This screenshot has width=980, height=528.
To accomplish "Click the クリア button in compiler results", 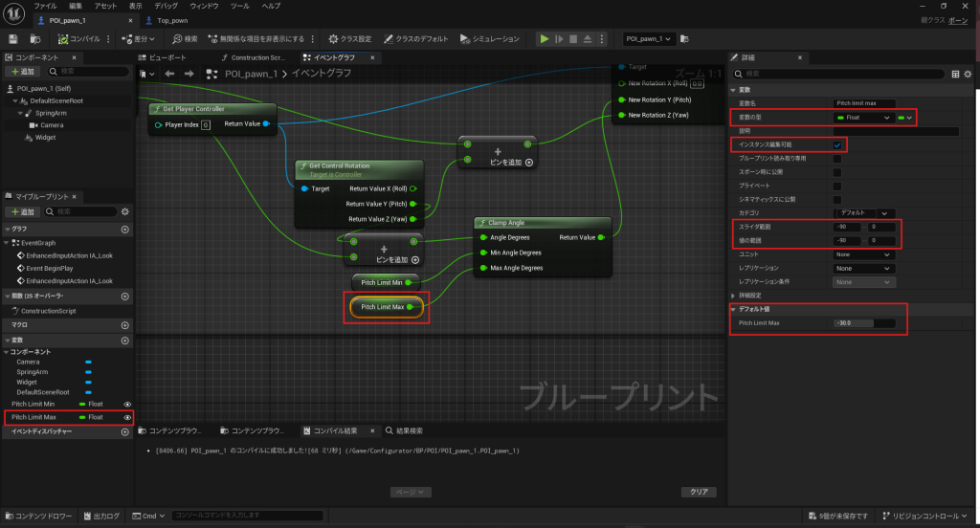I will coord(698,492).
